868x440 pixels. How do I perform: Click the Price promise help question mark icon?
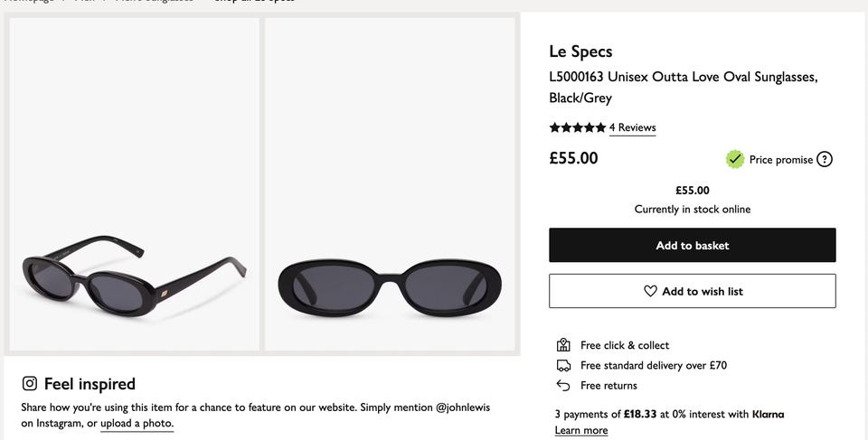824,160
